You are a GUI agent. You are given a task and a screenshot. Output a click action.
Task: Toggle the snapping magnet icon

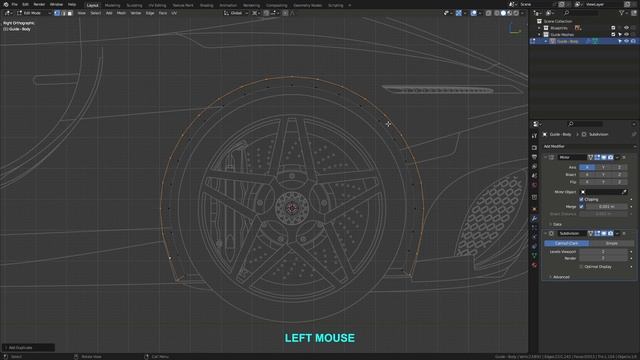click(x=266, y=13)
